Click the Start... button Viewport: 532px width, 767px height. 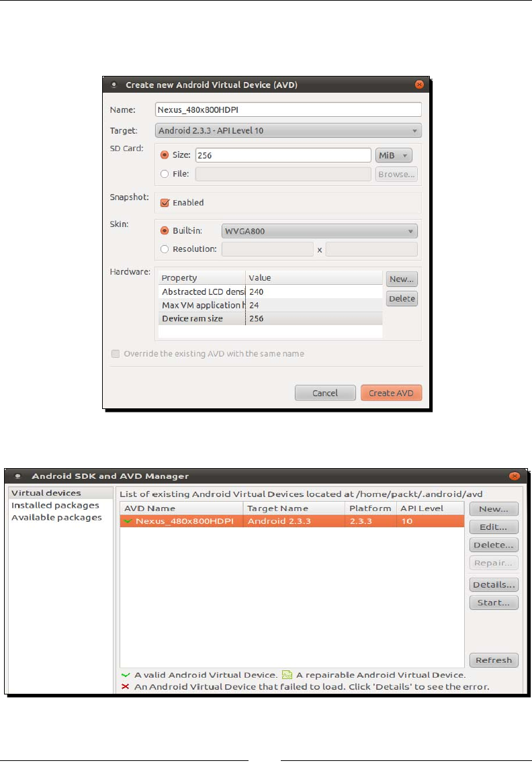[x=493, y=602]
